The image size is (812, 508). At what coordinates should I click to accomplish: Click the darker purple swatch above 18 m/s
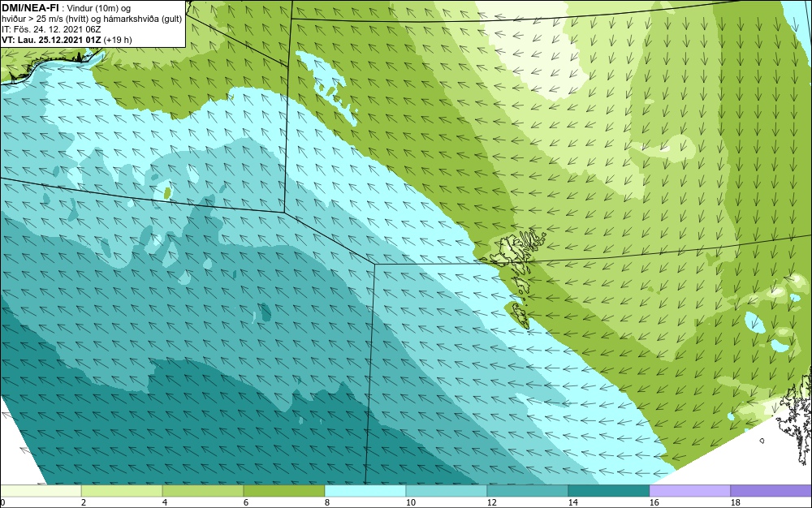coord(771,490)
